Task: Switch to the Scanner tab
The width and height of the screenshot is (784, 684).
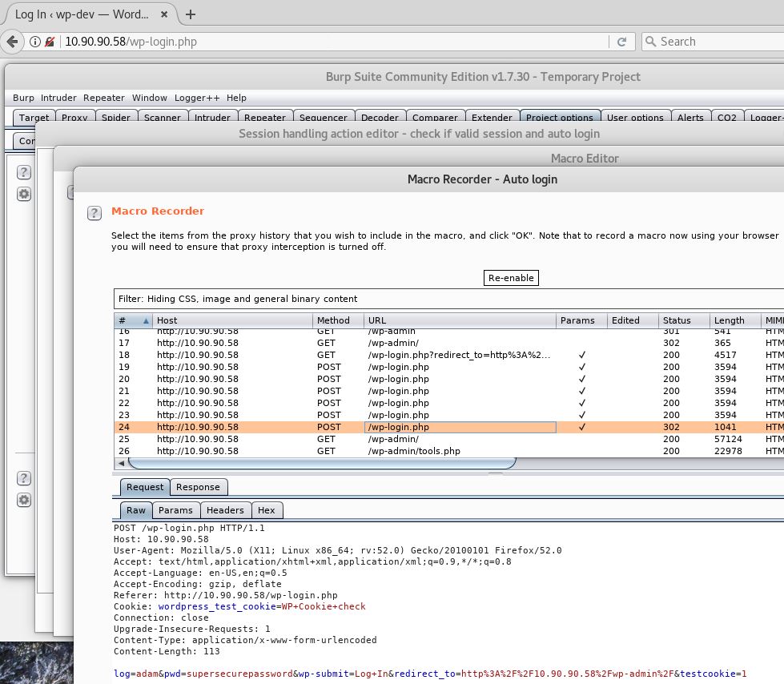Action: [163, 117]
